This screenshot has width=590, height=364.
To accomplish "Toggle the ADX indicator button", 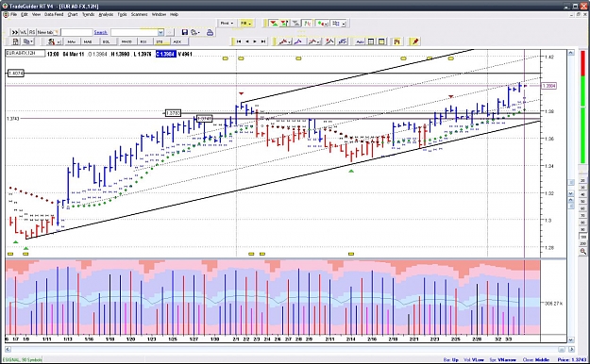I will 177,41.
